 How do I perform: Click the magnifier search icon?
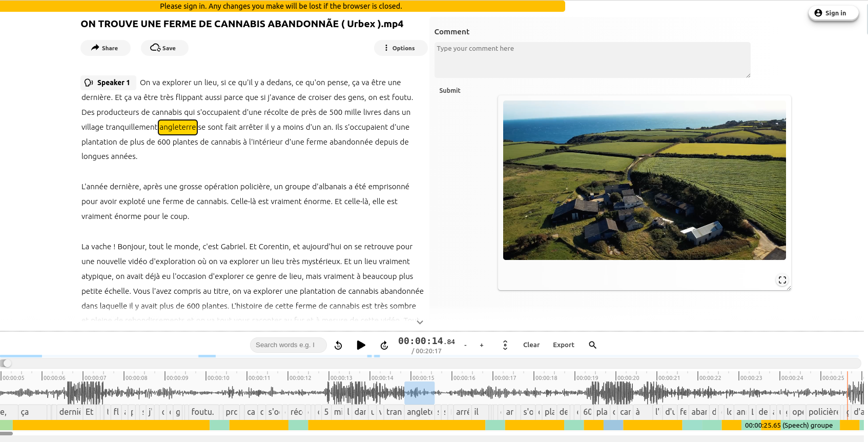pyautogui.click(x=592, y=345)
